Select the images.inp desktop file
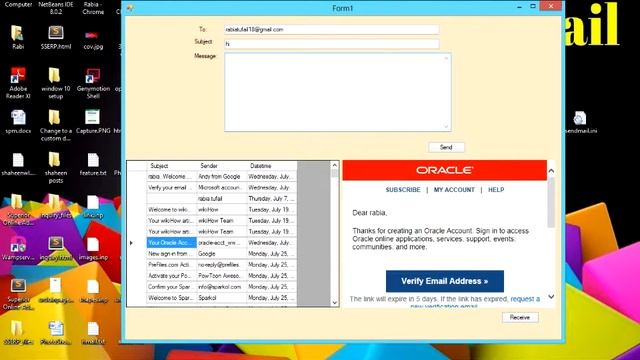The width and height of the screenshot is (640, 360). click(93, 248)
